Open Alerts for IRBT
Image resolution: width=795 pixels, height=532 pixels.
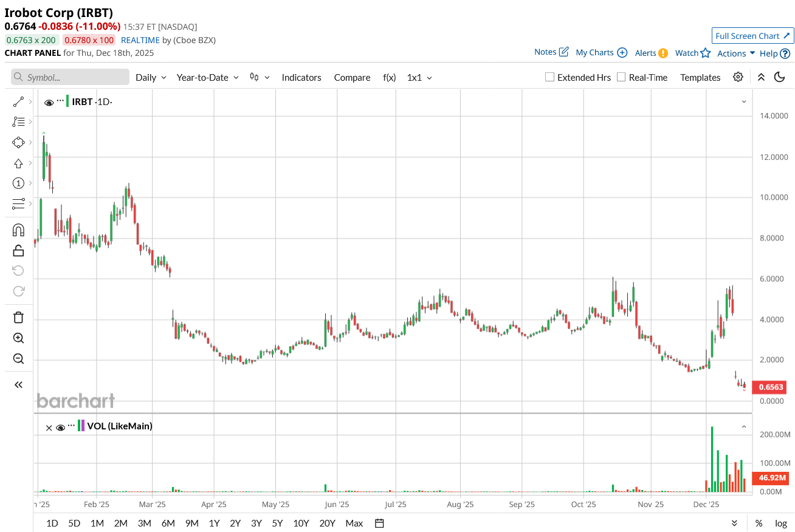651,53
